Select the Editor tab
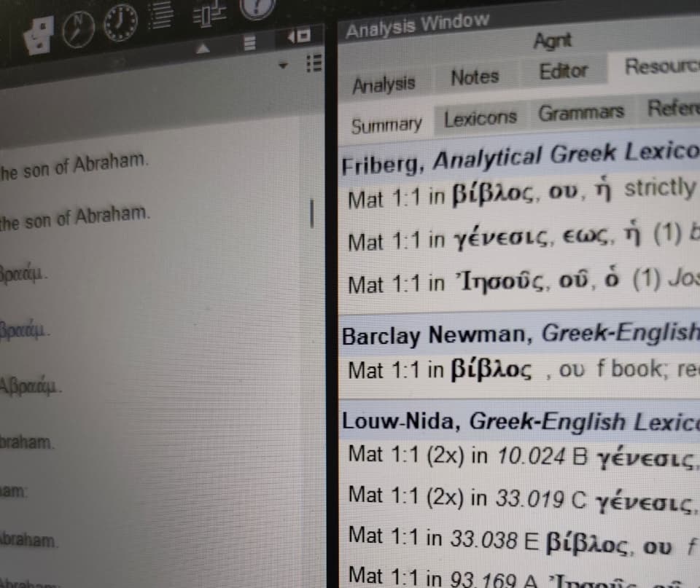 [563, 71]
